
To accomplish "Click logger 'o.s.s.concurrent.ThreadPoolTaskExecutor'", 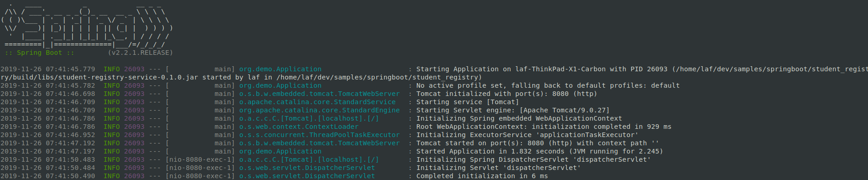I will tap(319, 135).
